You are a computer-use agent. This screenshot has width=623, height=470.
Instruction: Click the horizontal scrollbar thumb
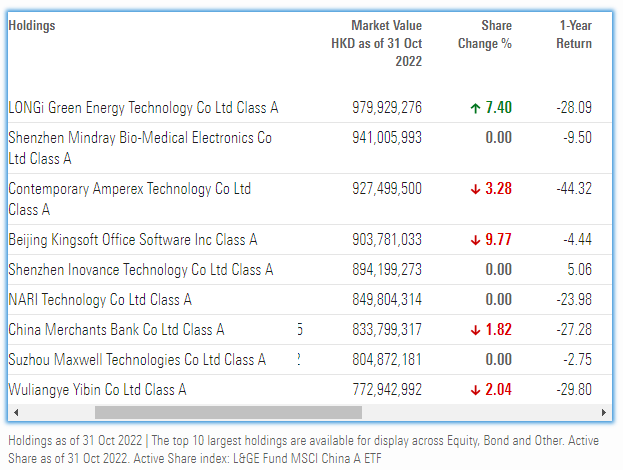tap(228, 412)
